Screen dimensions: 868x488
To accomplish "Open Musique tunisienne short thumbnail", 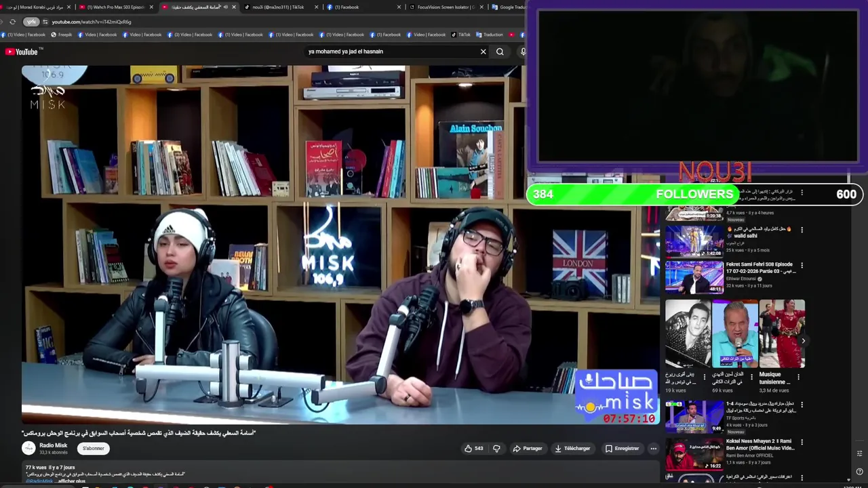I will [782, 333].
